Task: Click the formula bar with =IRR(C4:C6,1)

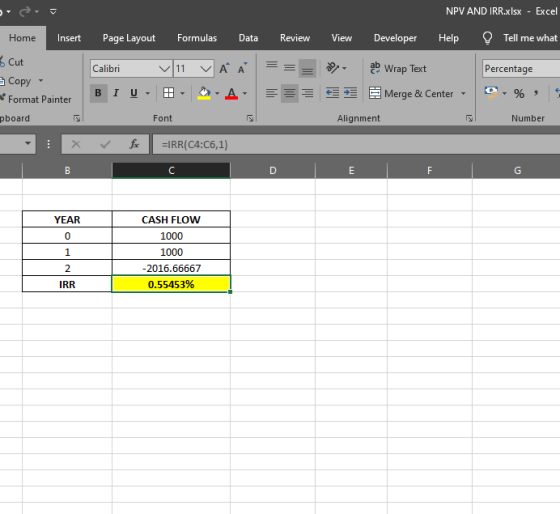Action: click(x=356, y=144)
